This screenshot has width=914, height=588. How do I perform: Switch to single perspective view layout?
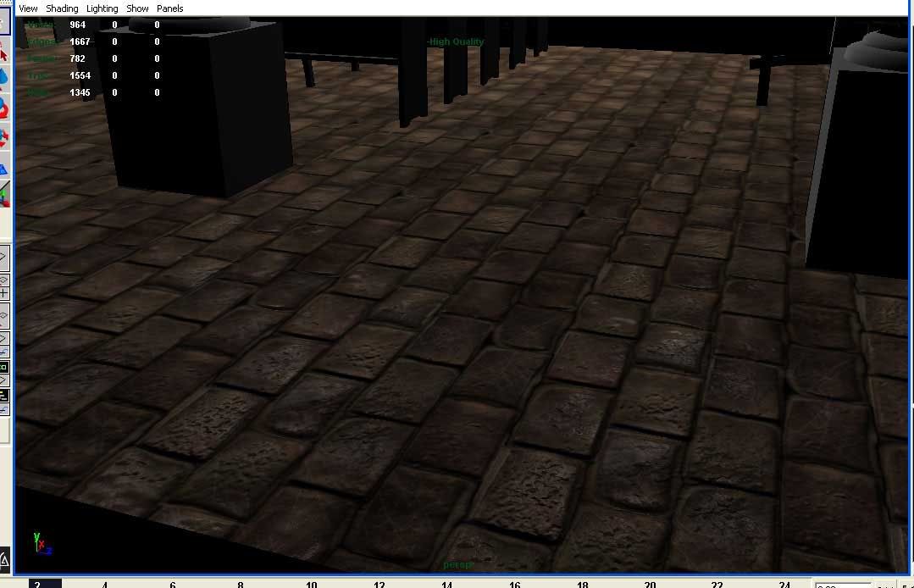pyautogui.click(x=4, y=255)
